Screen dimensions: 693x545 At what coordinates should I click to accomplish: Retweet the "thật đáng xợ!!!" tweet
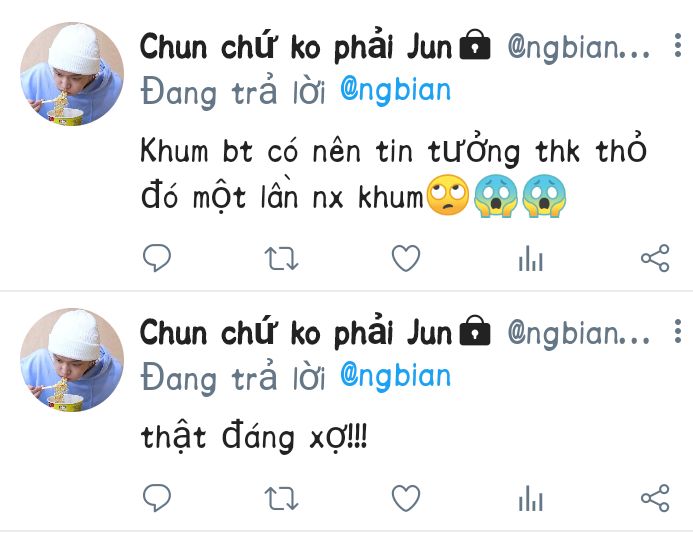281,498
